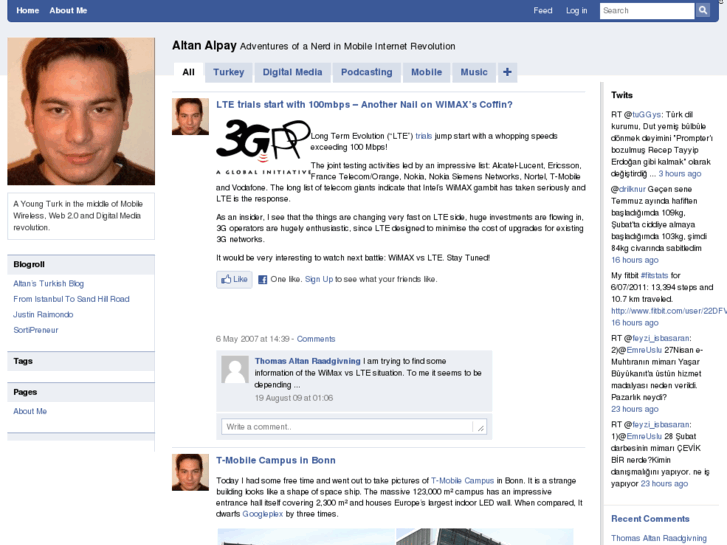The image size is (727, 545).
Task: Open About Me under Pages sidebar
Action: tap(30, 411)
